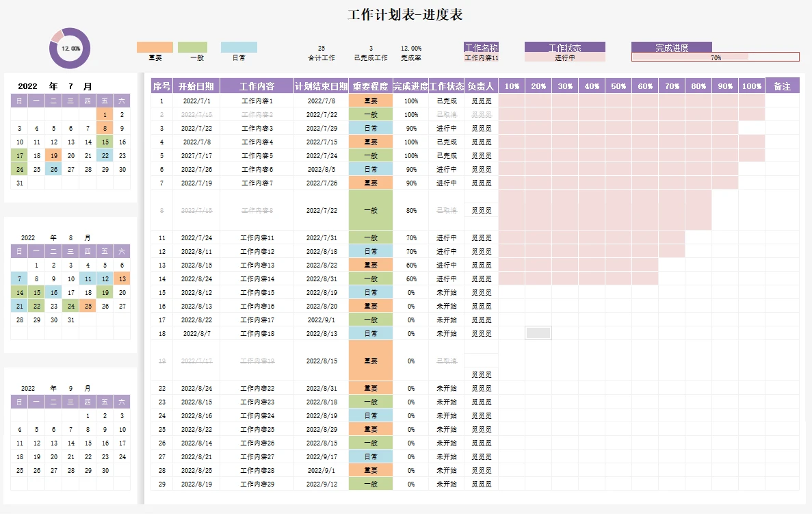Screen dimensions: 812x518
Task: Select the end date 2022/9/17
Action: click(x=321, y=457)
